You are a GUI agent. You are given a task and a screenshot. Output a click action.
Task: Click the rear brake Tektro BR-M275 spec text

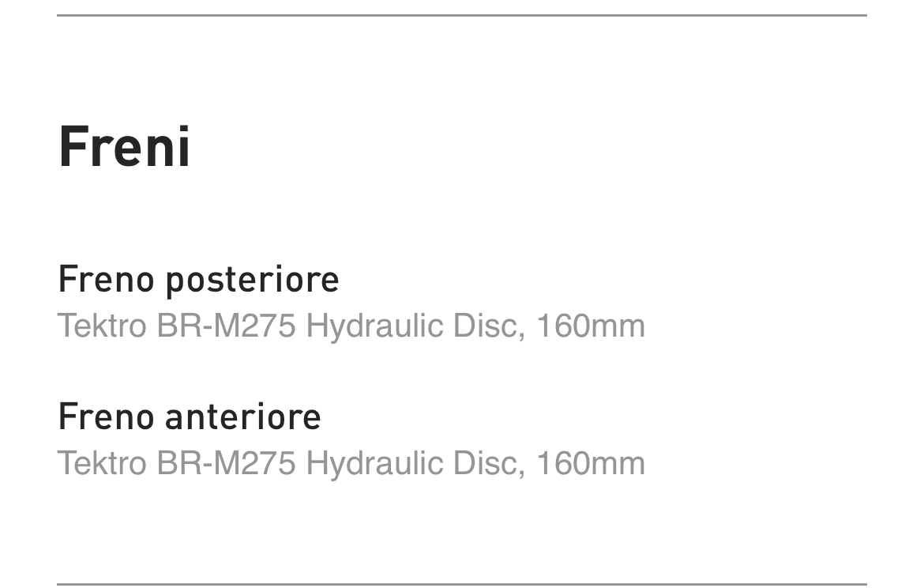(351, 326)
